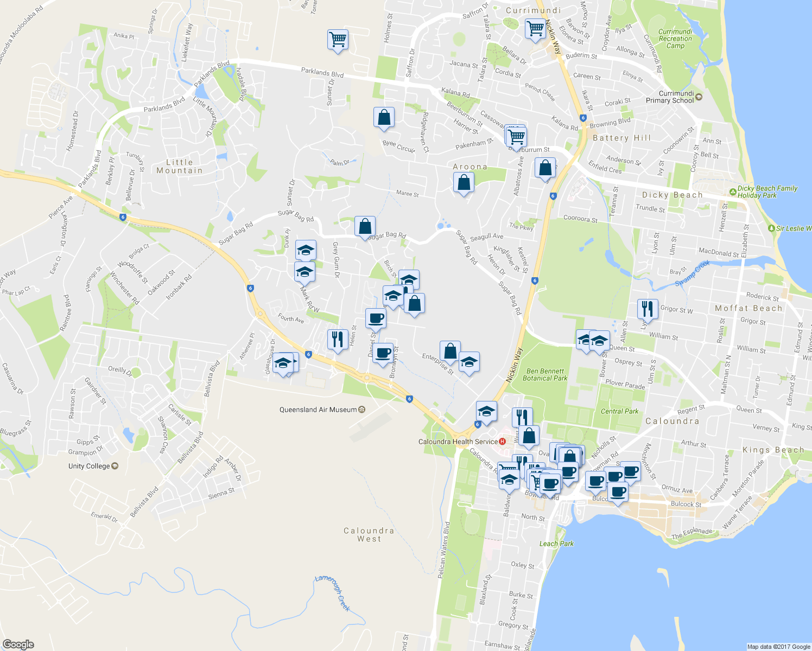
Task: Open the restaurant marker left of Helen St
Action: click(338, 341)
